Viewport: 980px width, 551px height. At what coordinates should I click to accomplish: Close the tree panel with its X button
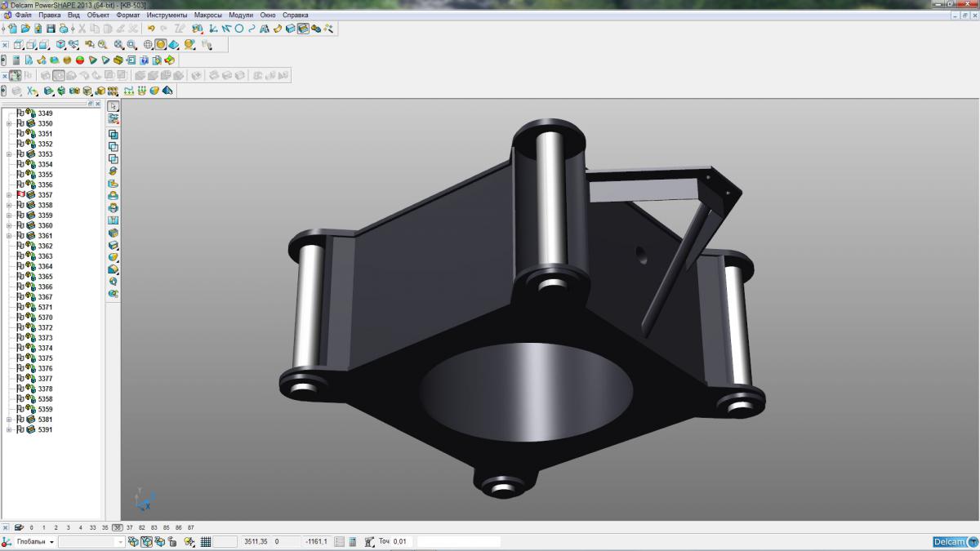coord(100,104)
